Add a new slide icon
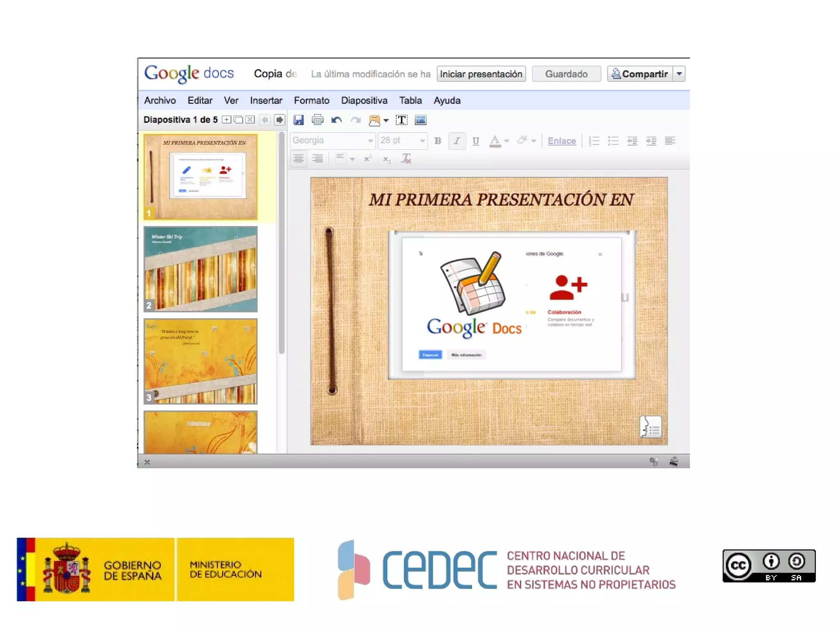 (226, 119)
